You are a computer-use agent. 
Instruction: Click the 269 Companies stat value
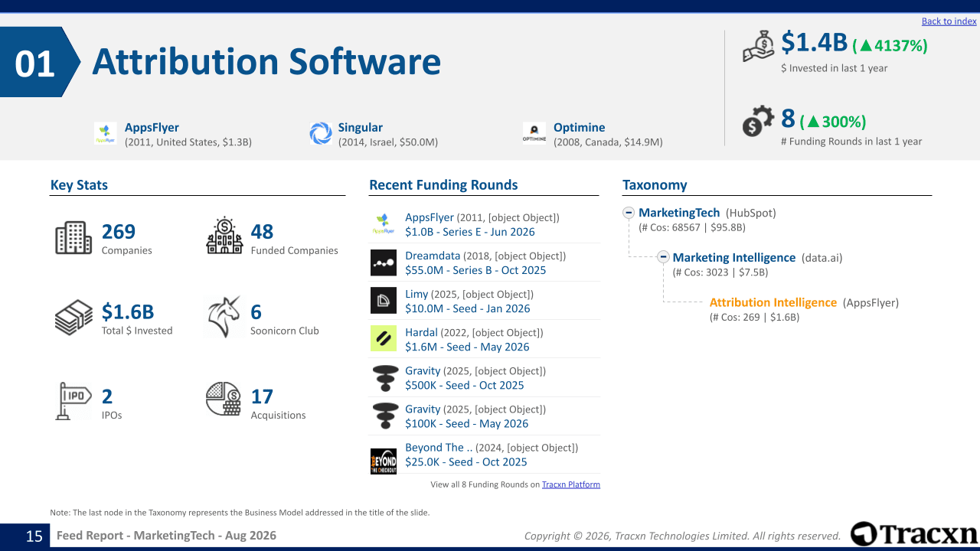(119, 231)
